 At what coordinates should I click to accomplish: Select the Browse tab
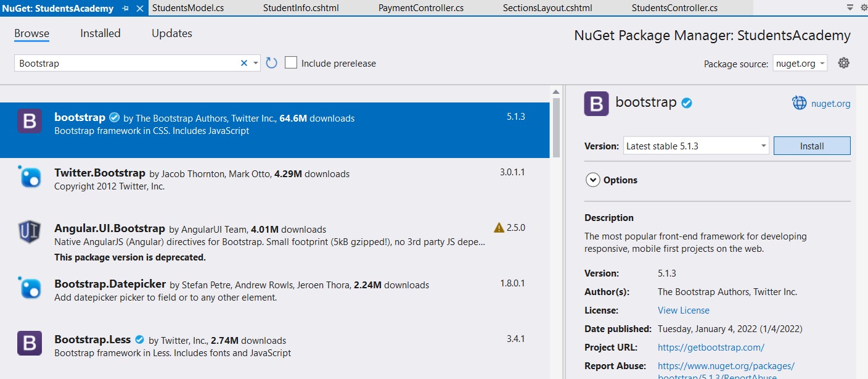click(32, 33)
